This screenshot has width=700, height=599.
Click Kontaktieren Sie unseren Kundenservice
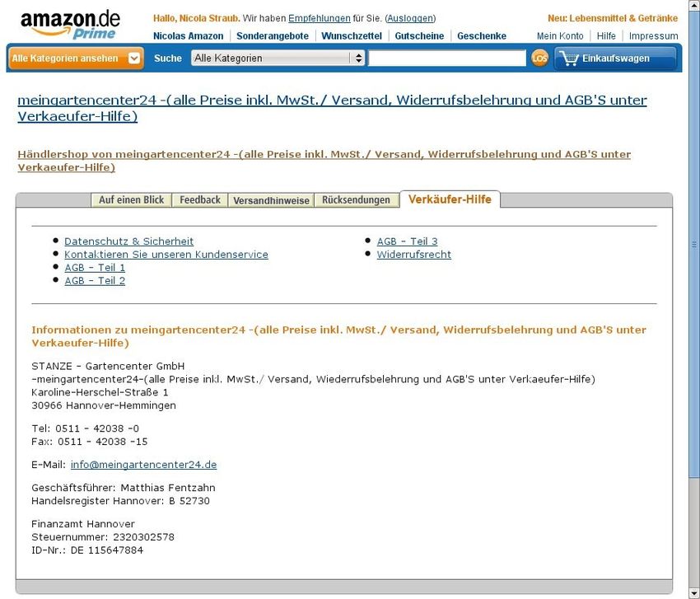166,255
